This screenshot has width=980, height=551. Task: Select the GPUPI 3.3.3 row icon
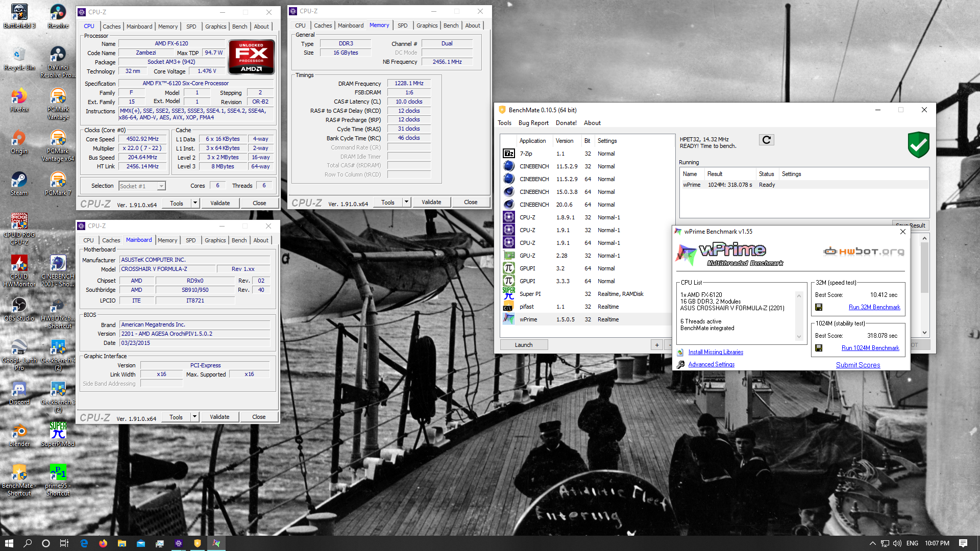pos(508,281)
